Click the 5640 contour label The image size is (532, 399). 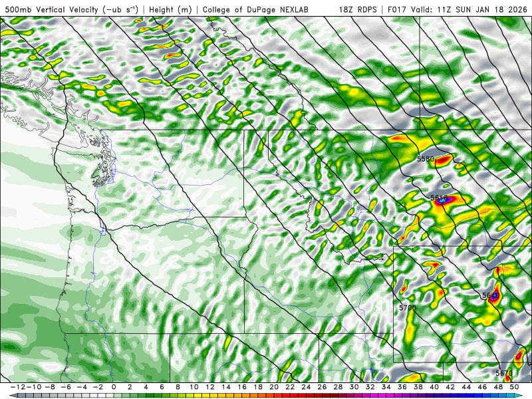click(x=491, y=295)
